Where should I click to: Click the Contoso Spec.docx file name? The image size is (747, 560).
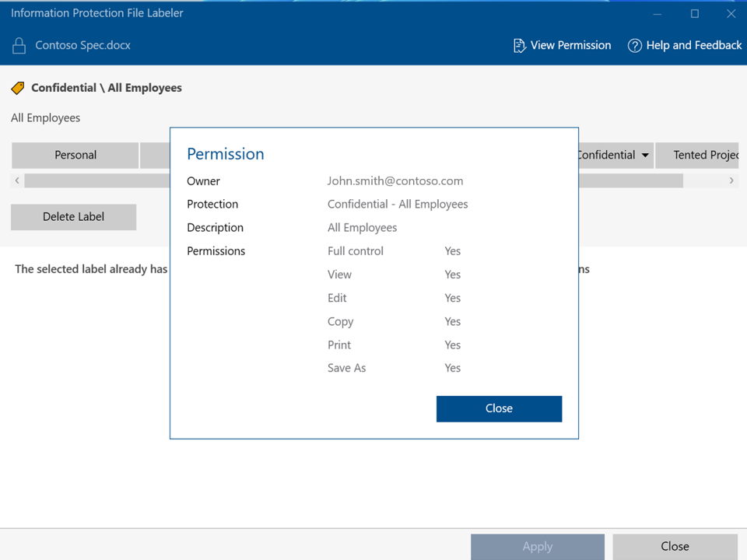pyautogui.click(x=83, y=45)
